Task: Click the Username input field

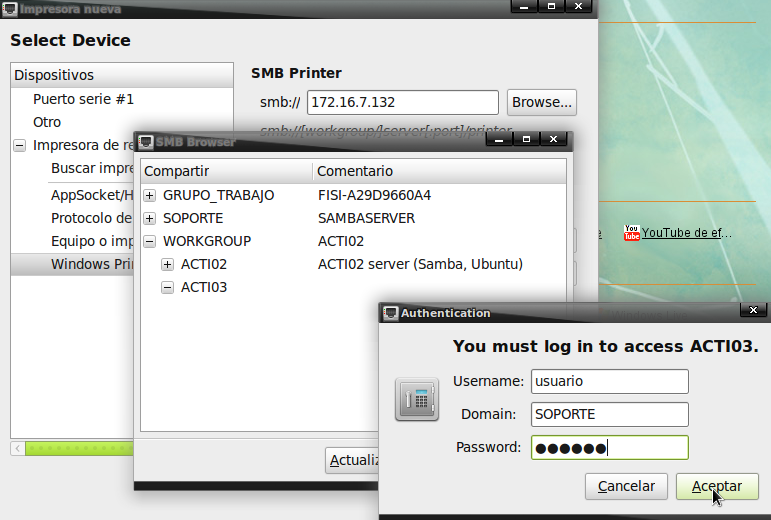Action: click(x=609, y=381)
